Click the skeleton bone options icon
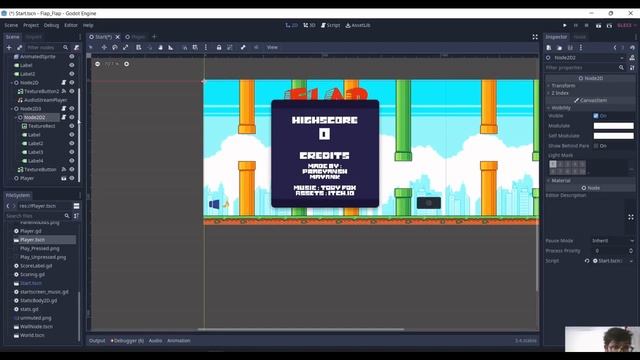This screenshot has width=640, height=360. [x=243, y=47]
